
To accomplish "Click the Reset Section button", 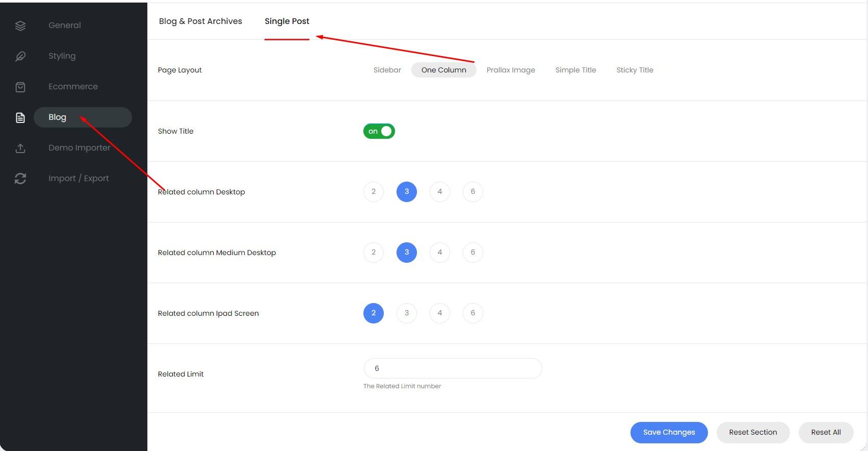I will point(753,432).
